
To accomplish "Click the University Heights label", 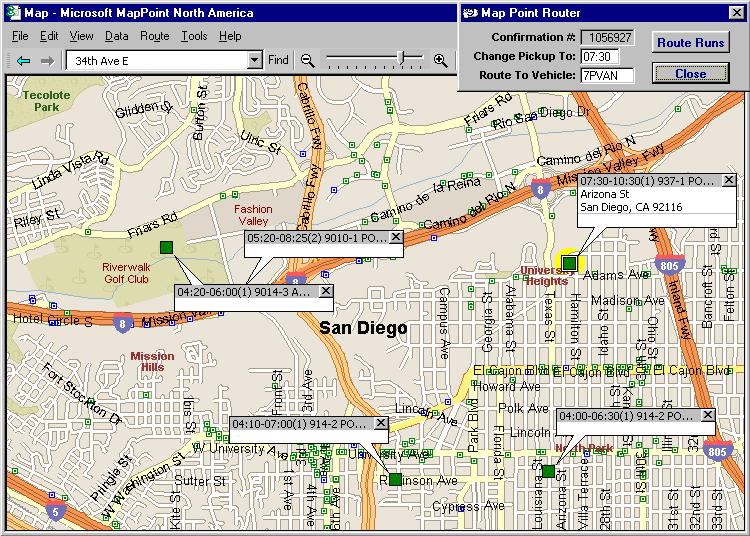I will (x=547, y=276).
